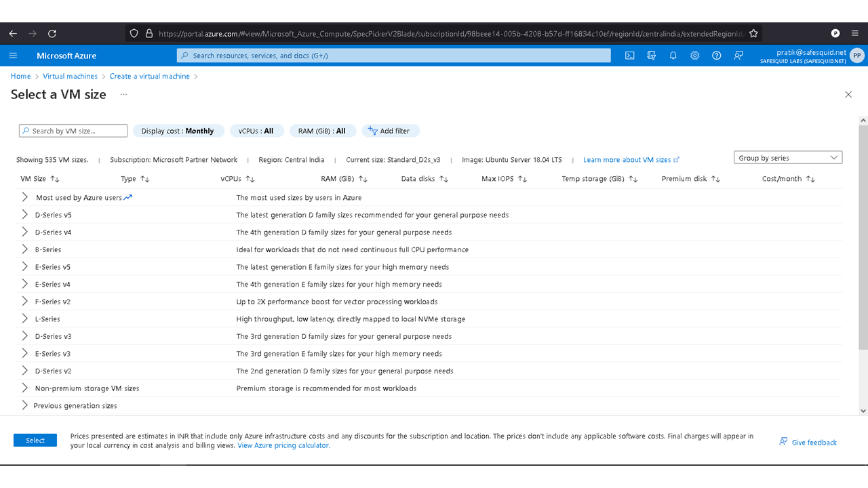868x488 pixels.
Task: Expand the D-Series v3 group
Action: (x=24, y=336)
